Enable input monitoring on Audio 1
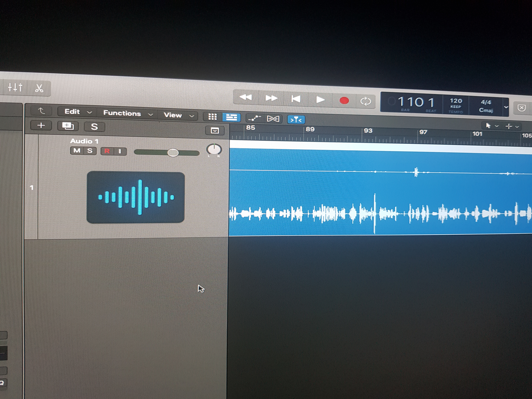This screenshot has height=399, width=532. [120, 151]
